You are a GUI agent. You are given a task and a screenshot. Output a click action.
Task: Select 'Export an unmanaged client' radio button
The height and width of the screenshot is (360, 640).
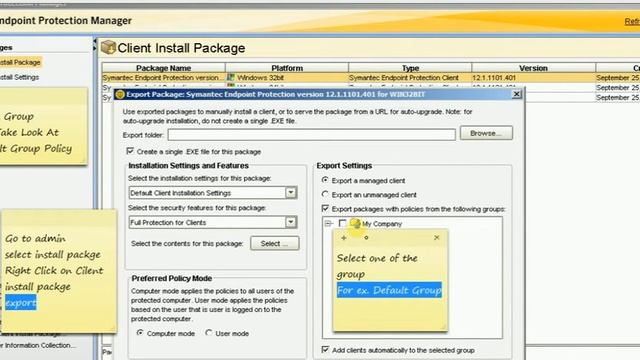tap(325, 194)
